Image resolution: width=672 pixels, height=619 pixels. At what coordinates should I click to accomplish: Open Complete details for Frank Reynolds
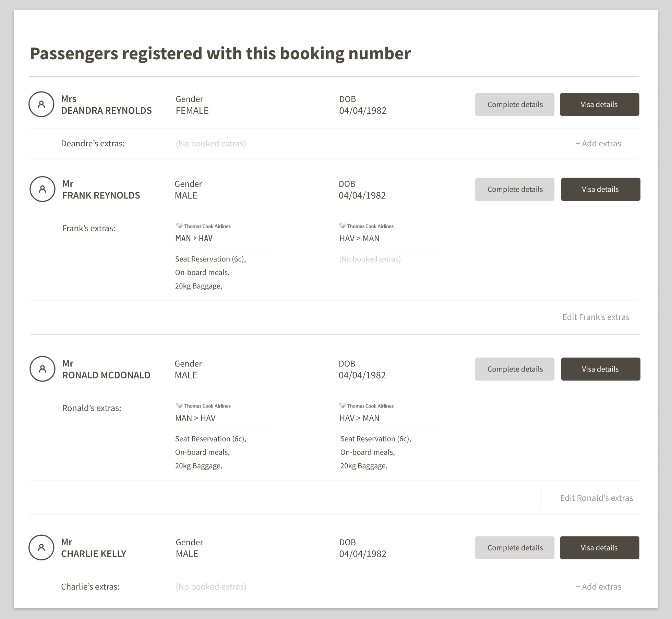tap(515, 189)
